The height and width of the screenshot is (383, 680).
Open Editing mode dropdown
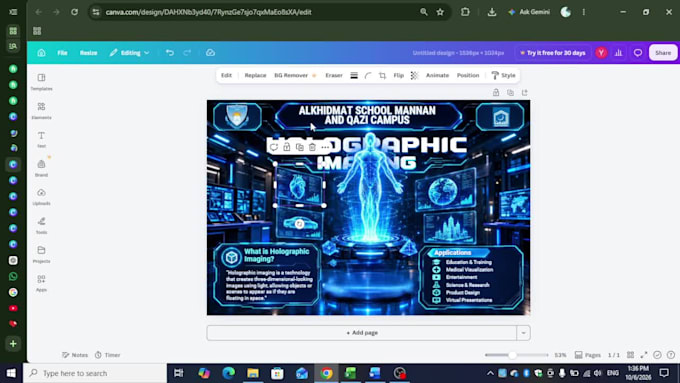(129, 52)
